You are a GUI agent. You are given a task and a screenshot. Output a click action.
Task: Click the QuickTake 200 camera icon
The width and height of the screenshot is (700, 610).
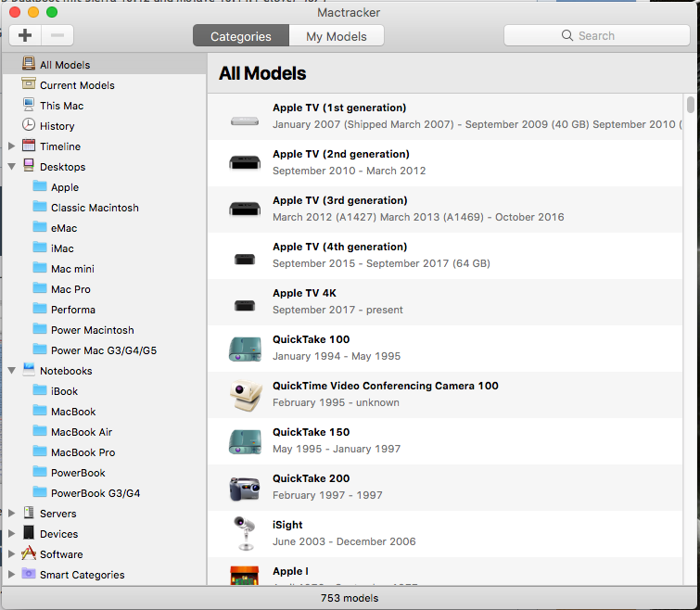[x=245, y=489]
